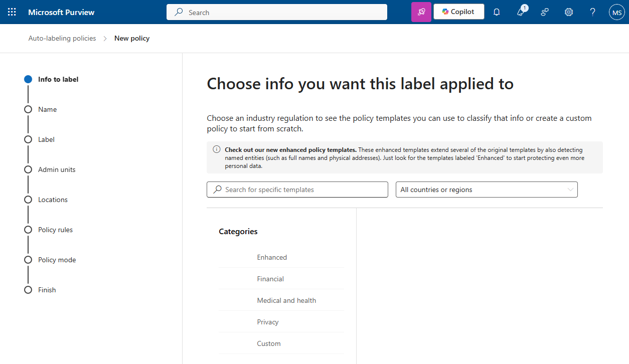
Task: Expand the Financial templates category
Action: click(270, 278)
